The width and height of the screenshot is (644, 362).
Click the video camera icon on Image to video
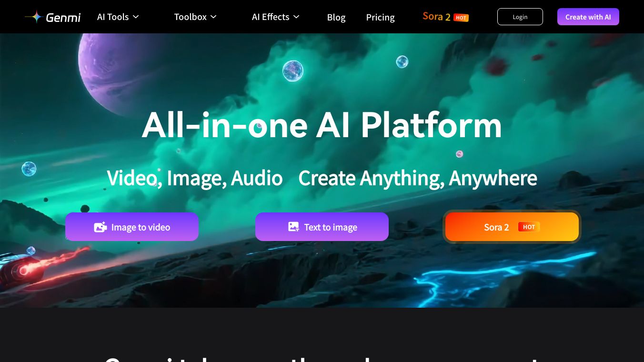100,227
